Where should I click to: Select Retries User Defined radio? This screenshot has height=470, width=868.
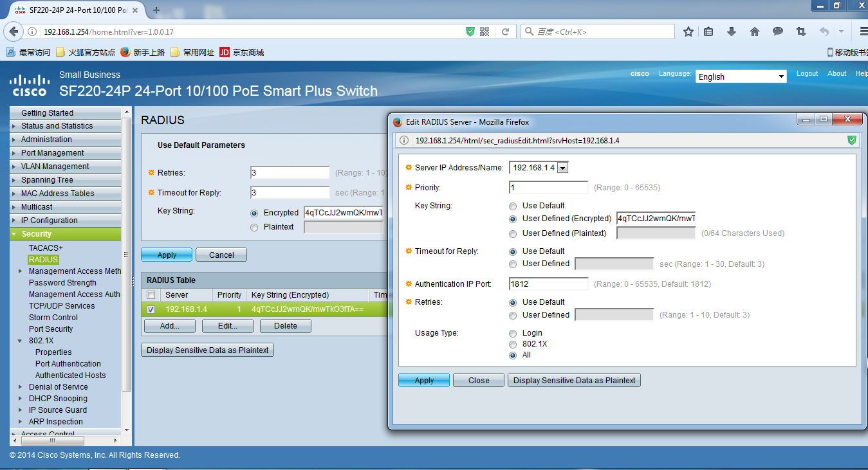pos(513,316)
